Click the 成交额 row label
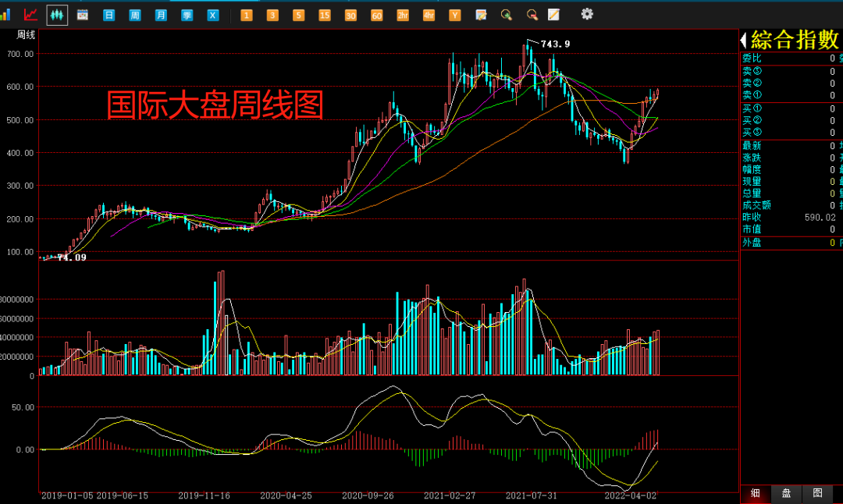Screen dimensions: 843x504 pyautogui.click(x=756, y=205)
